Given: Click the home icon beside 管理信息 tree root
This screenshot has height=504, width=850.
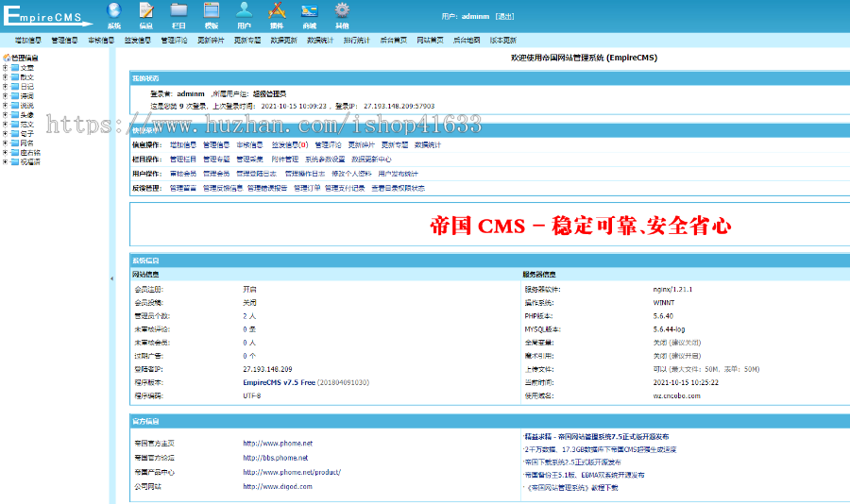Looking at the screenshot, I should point(7,58).
